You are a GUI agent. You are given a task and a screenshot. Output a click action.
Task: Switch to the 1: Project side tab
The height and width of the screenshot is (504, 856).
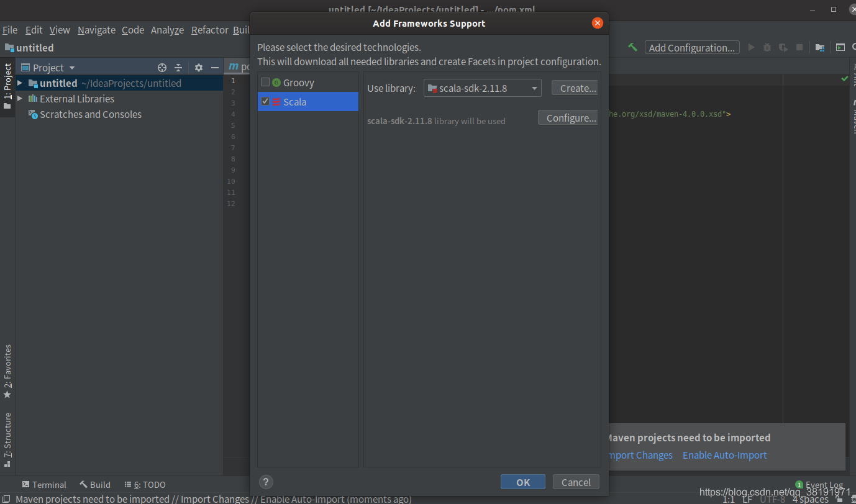pos(7,87)
